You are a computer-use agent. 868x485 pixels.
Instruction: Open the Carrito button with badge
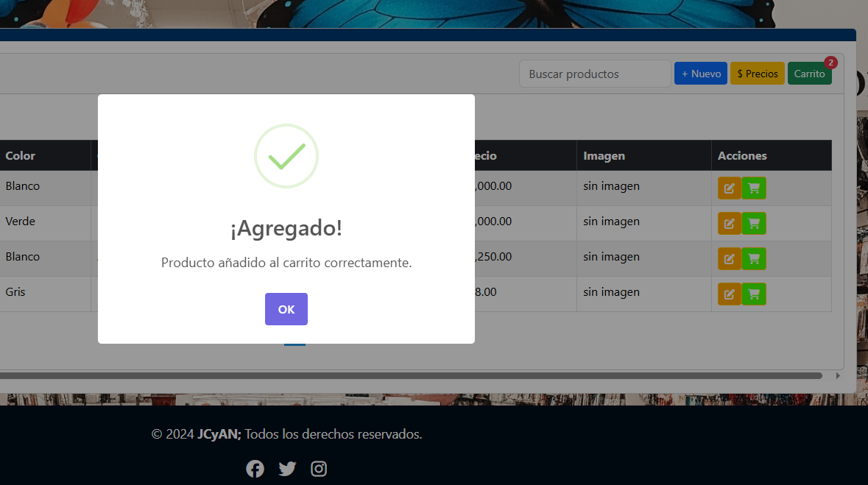(809, 74)
